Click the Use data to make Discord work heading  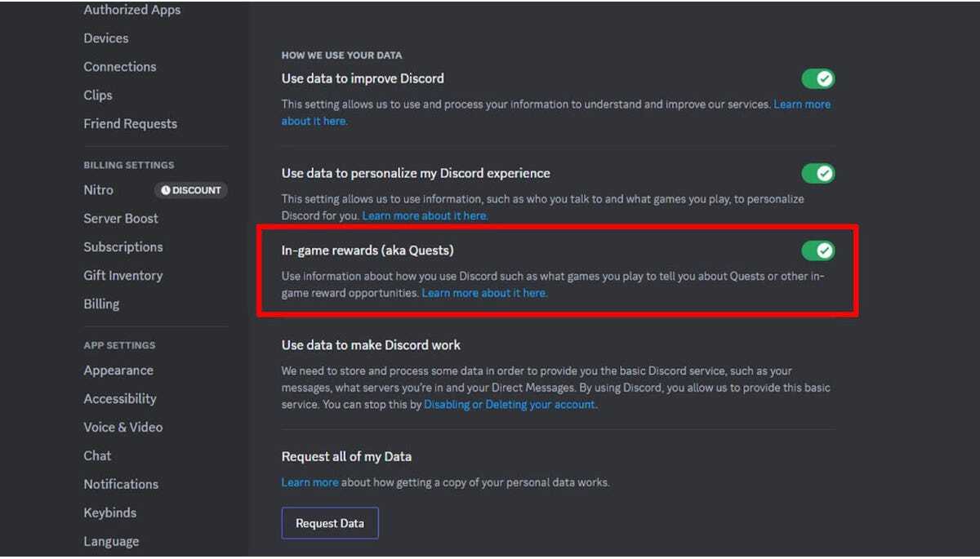pos(371,345)
